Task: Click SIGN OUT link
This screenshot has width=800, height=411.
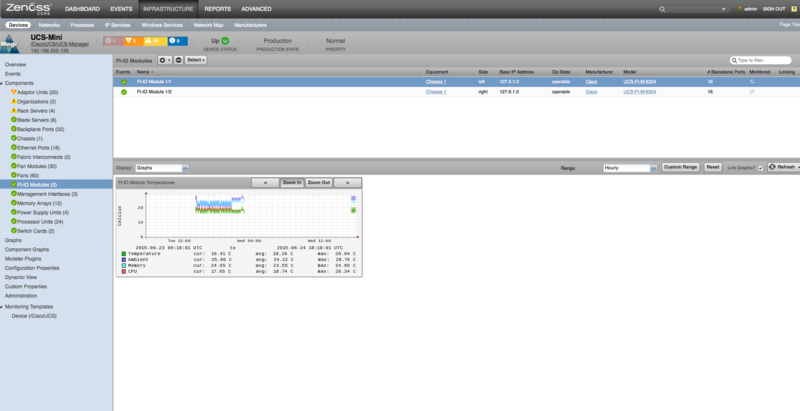Action: click(x=773, y=9)
